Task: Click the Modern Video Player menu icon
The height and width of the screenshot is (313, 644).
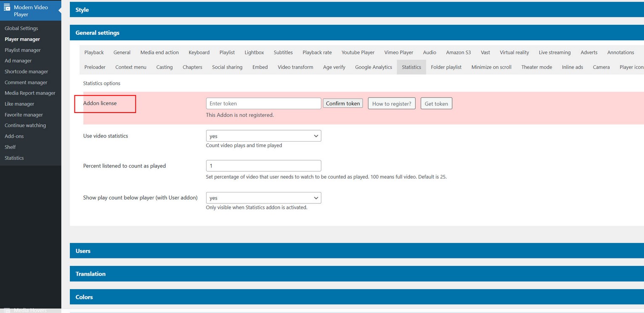Action: [7, 8]
